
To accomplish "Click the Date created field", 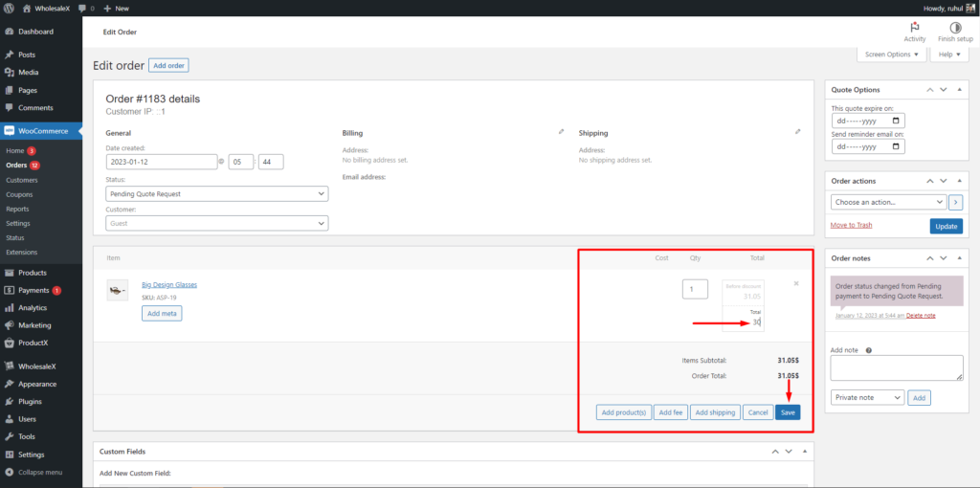I will (161, 162).
